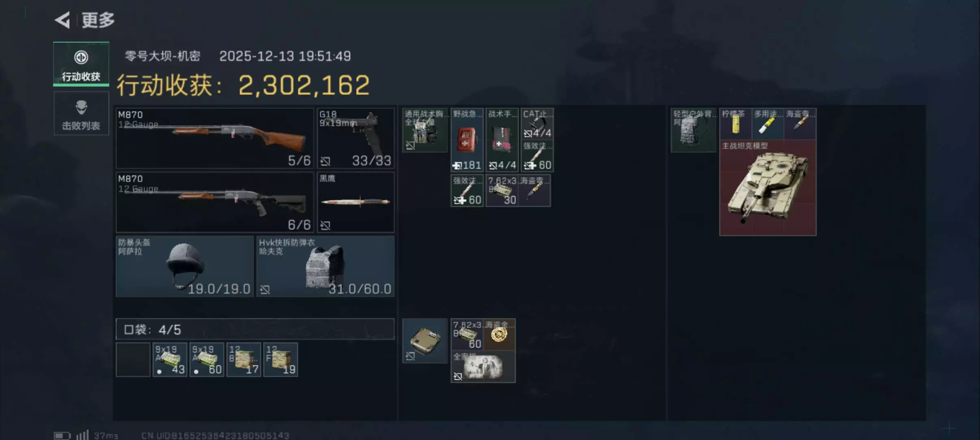Viewport: 980px width, 440px height.
Task: Click the 主战坦克模型 tank model item
Action: pyautogui.click(x=768, y=188)
